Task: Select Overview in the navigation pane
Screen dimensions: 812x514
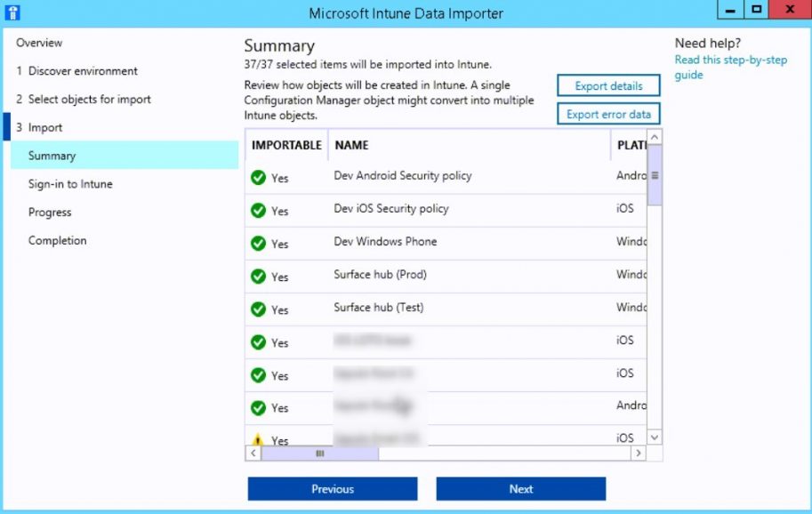Action: [x=40, y=42]
